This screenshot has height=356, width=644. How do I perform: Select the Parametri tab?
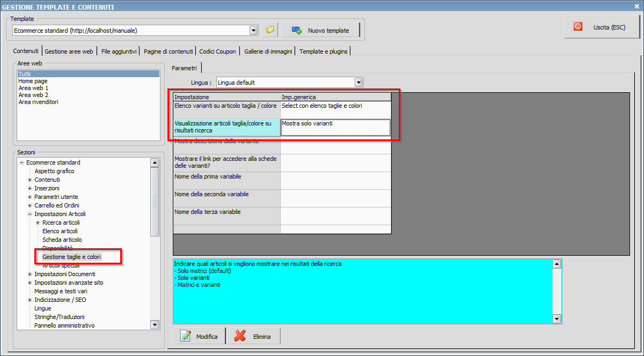[x=185, y=68]
